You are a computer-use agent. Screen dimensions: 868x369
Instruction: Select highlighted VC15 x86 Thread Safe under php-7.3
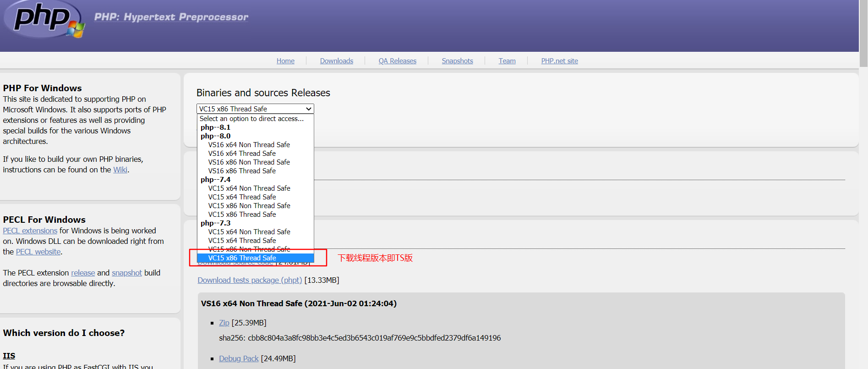(x=256, y=258)
